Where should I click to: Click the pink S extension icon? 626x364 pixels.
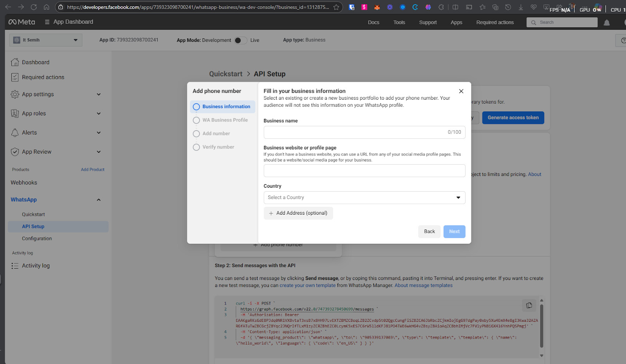364,7
